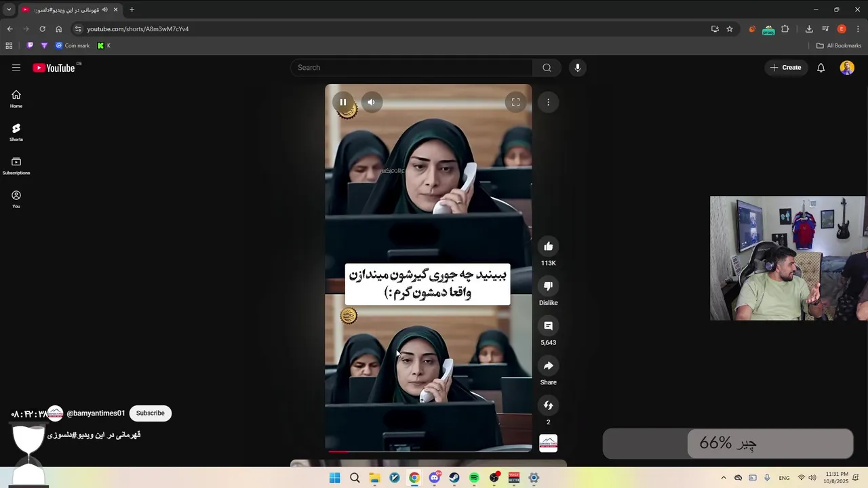The height and width of the screenshot is (488, 868).
Task: Open the All Bookmarks folder
Action: click(839, 45)
